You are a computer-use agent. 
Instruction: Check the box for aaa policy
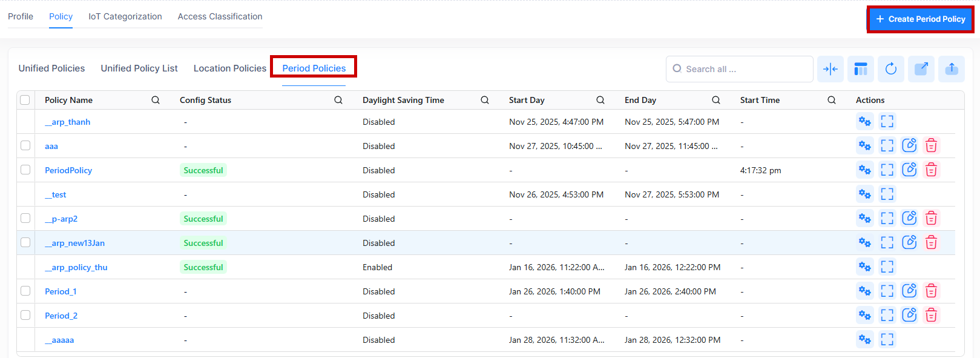[25, 146]
